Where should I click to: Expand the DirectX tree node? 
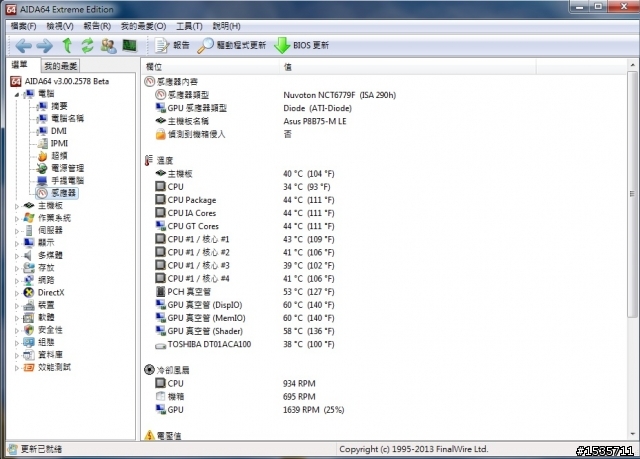pos(17,293)
